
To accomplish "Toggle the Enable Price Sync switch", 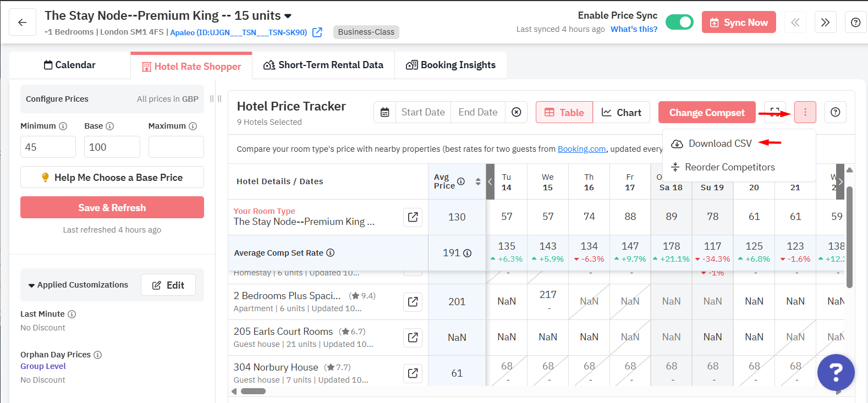I will pos(679,23).
